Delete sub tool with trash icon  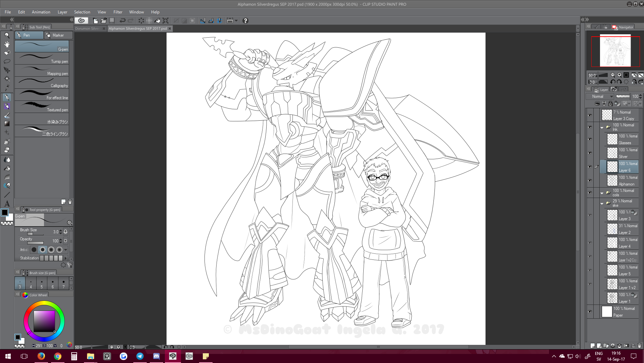tap(70, 202)
